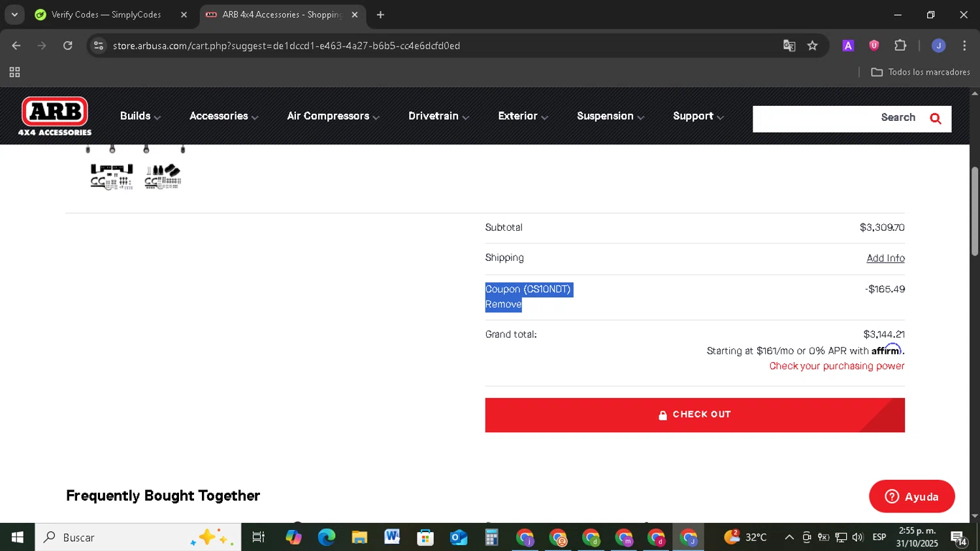The width and height of the screenshot is (980, 551).
Task: Click the Windows Buscar search box
Action: tap(137, 537)
